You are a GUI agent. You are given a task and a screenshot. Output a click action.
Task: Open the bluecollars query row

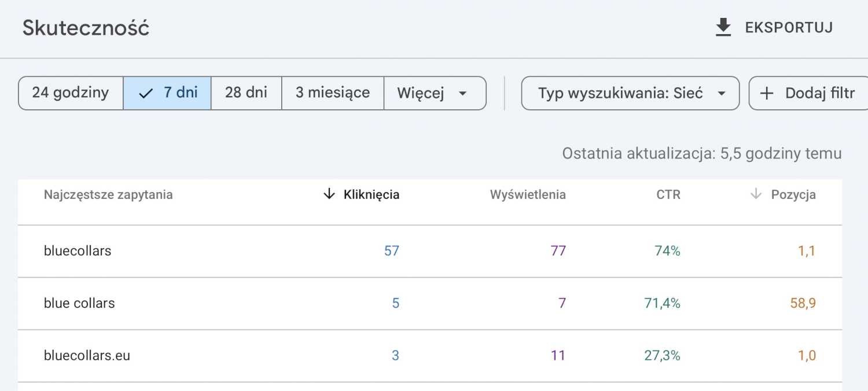click(x=78, y=251)
